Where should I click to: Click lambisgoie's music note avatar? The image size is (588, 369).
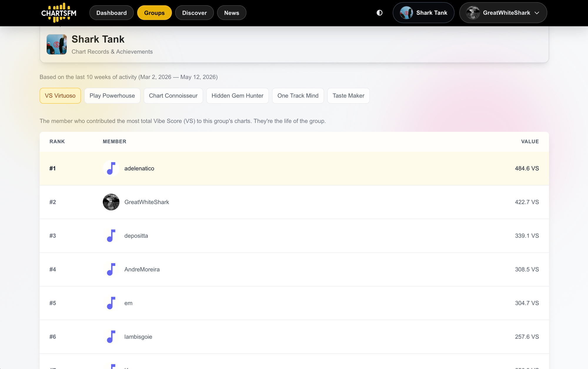[x=111, y=337]
